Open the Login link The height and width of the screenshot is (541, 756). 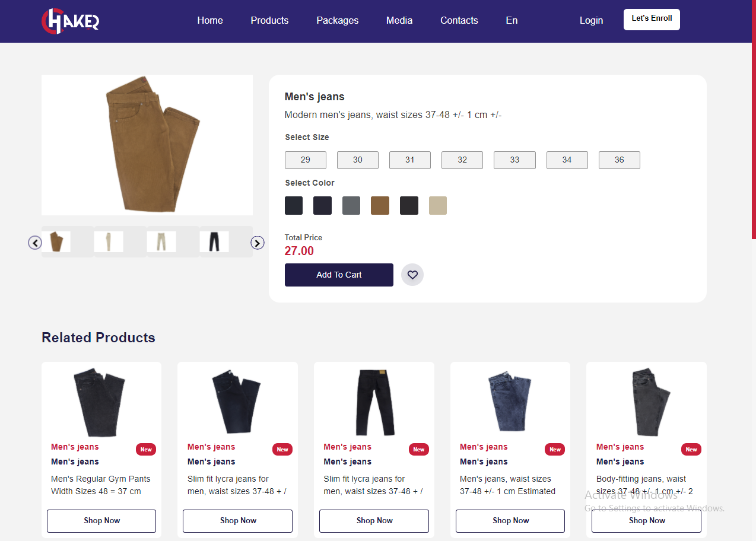pos(591,21)
